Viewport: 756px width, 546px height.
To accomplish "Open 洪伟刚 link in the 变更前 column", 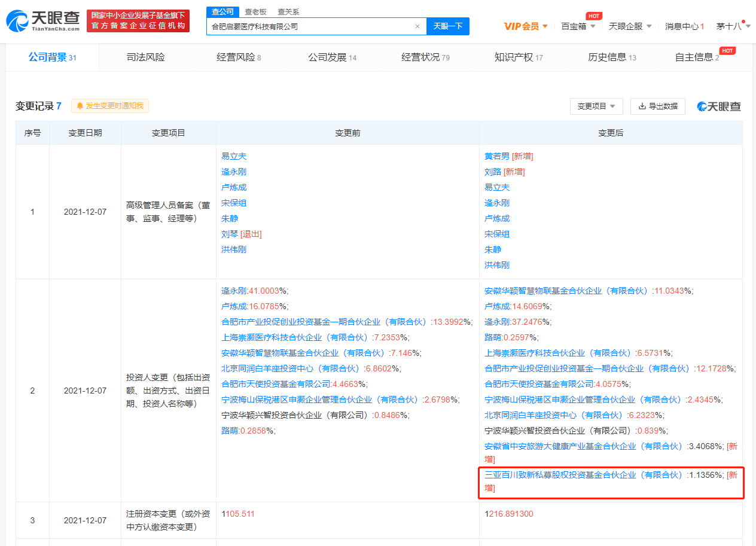I will (x=234, y=250).
